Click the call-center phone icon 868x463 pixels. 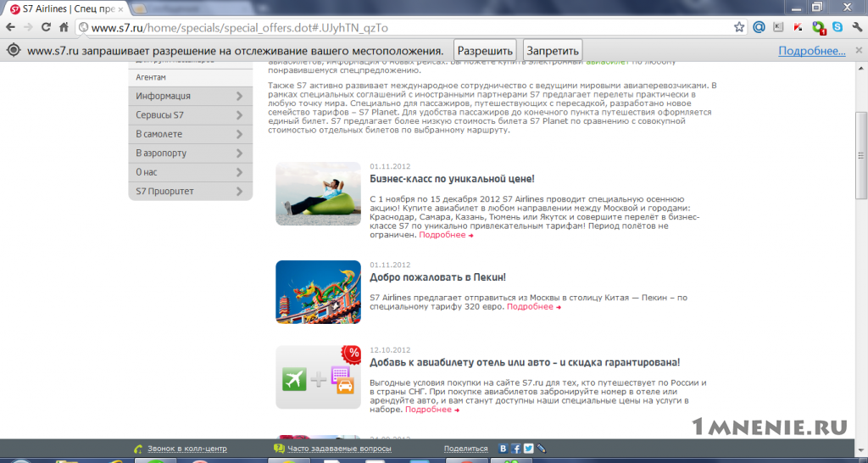138,449
